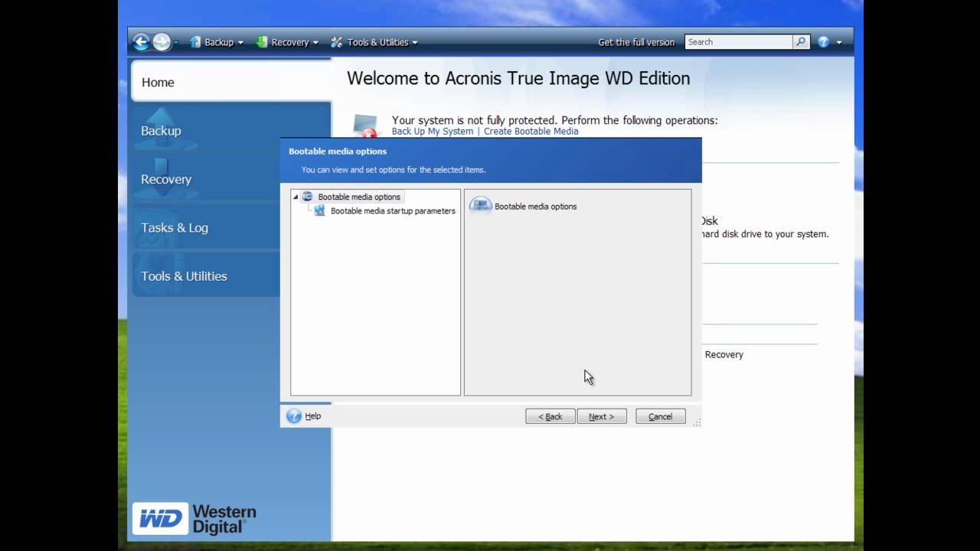Open the Tools & Utilities toolbar menu

pyautogui.click(x=374, y=42)
